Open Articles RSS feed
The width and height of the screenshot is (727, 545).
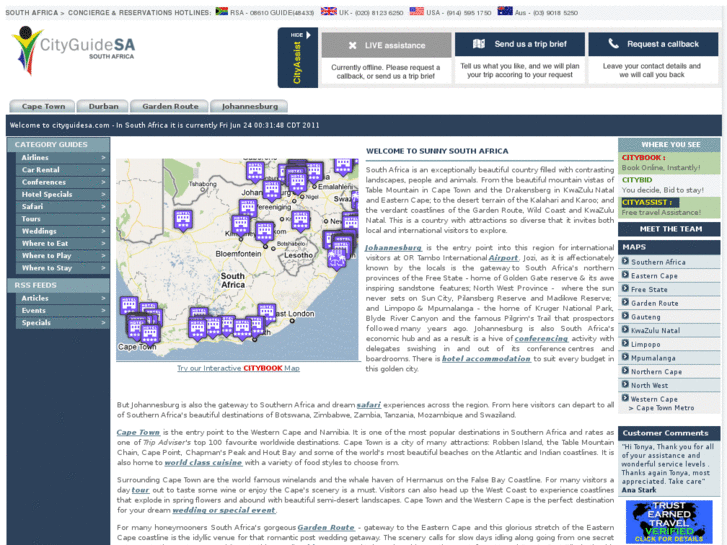[63, 298]
